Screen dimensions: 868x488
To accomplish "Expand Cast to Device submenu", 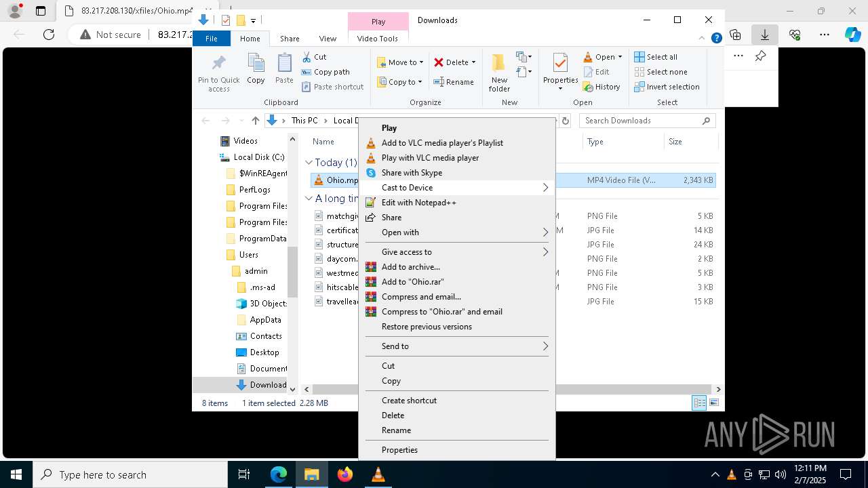I will pyautogui.click(x=457, y=188).
